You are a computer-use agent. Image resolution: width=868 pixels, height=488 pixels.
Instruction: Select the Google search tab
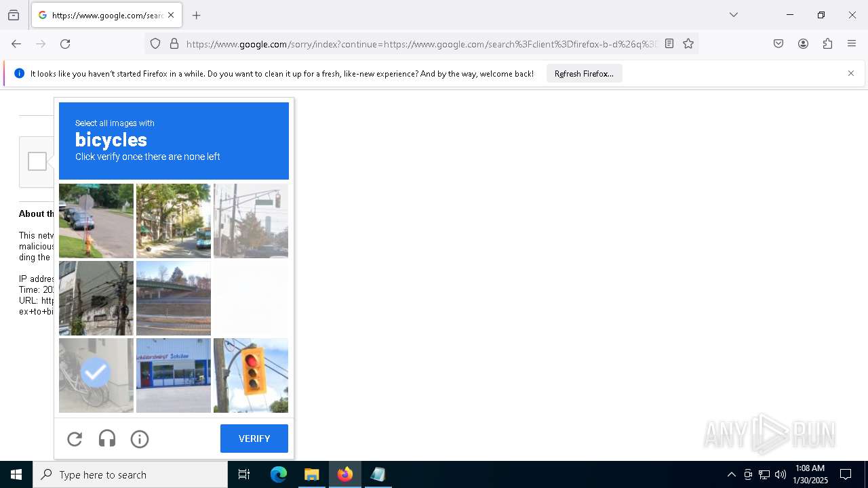pos(106,15)
